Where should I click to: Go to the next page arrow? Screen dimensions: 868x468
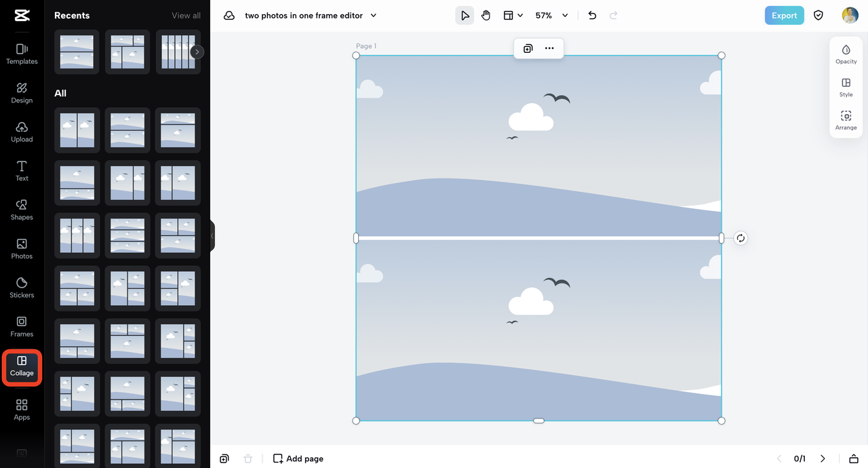(823, 459)
